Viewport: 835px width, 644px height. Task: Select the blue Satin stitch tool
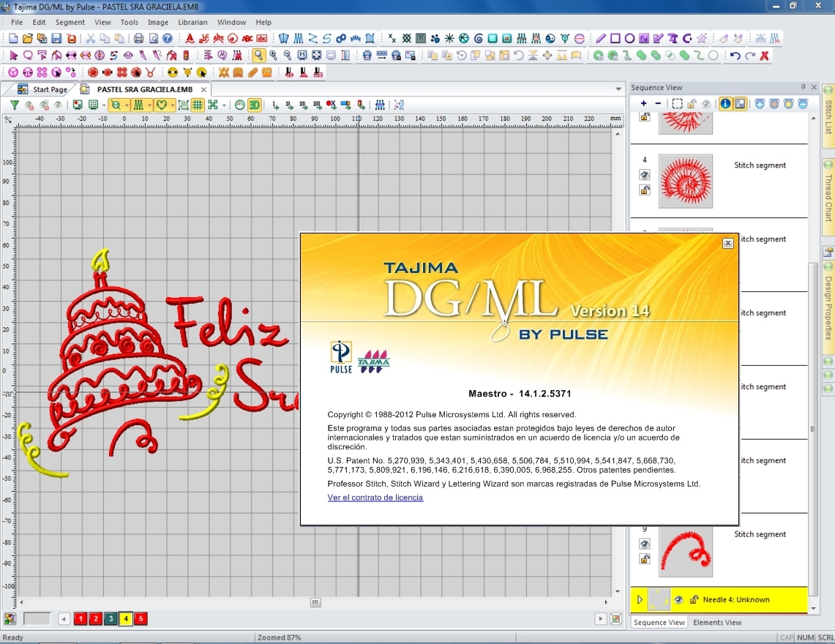click(283, 38)
